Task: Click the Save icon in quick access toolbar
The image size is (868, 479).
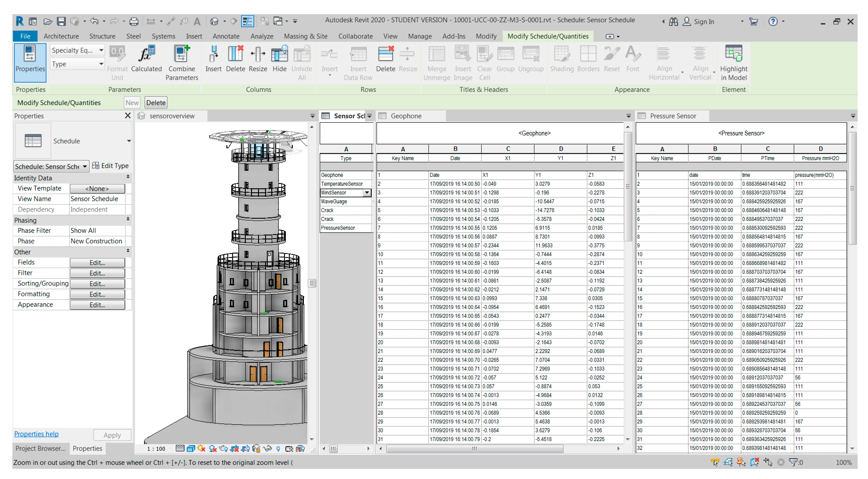Action: (61, 22)
